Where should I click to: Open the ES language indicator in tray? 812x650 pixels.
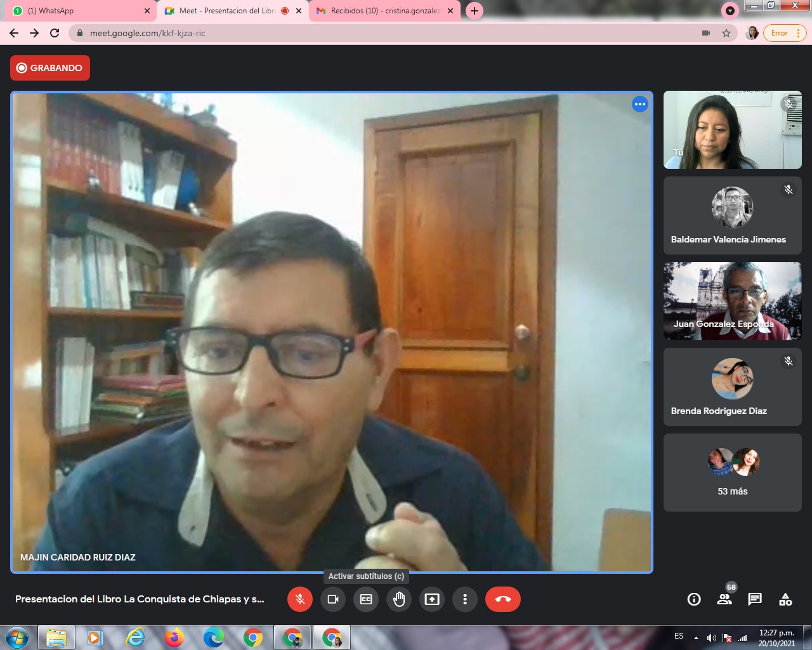(679, 636)
